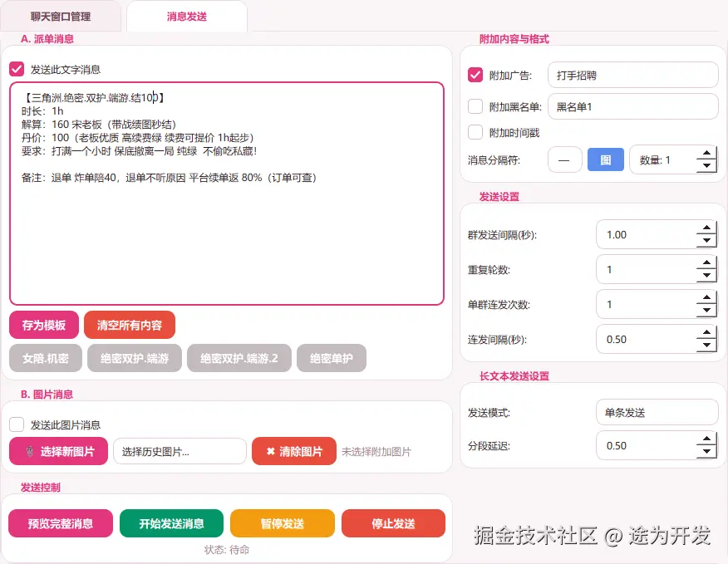
Task: Open the 黑名单1 blacklist dropdown
Action: tap(632, 106)
